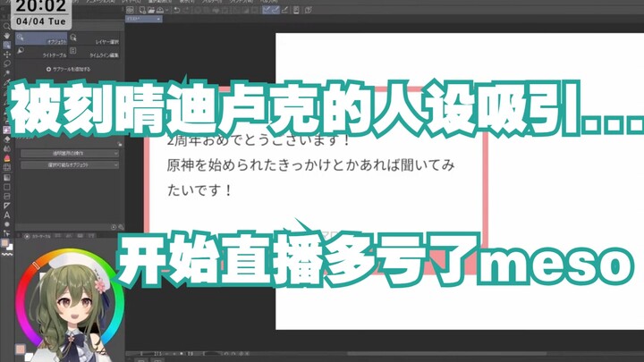This screenshot has width=644, height=362.
Task: Click the Redo arrow icon
Action: [x=186, y=10]
